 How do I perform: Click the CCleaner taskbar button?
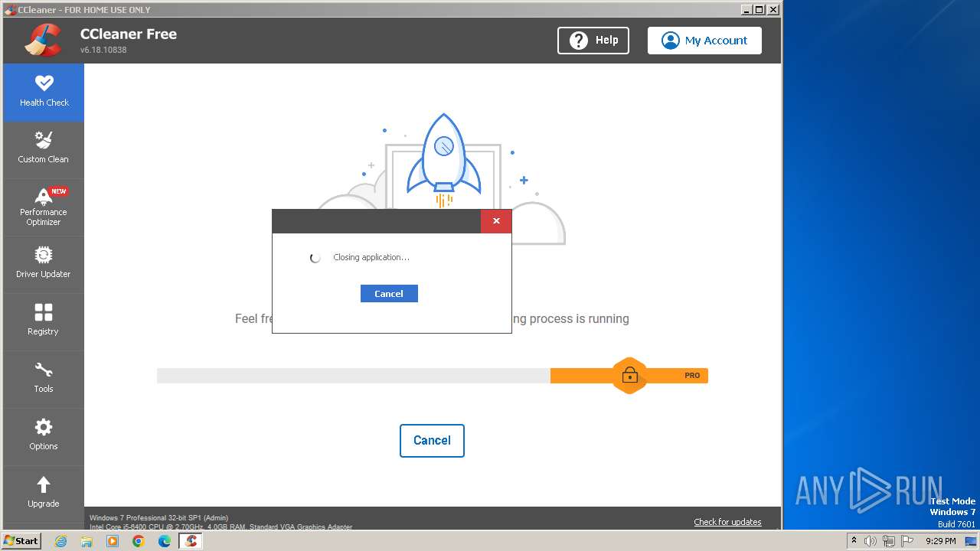pos(191,541)
